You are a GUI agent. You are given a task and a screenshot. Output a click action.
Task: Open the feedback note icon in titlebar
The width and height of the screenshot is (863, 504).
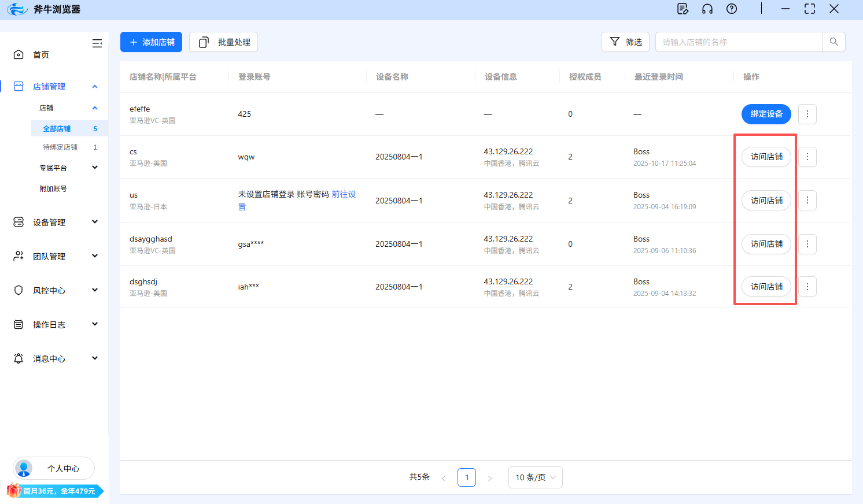pyautogui.click(x=683, y=9)
